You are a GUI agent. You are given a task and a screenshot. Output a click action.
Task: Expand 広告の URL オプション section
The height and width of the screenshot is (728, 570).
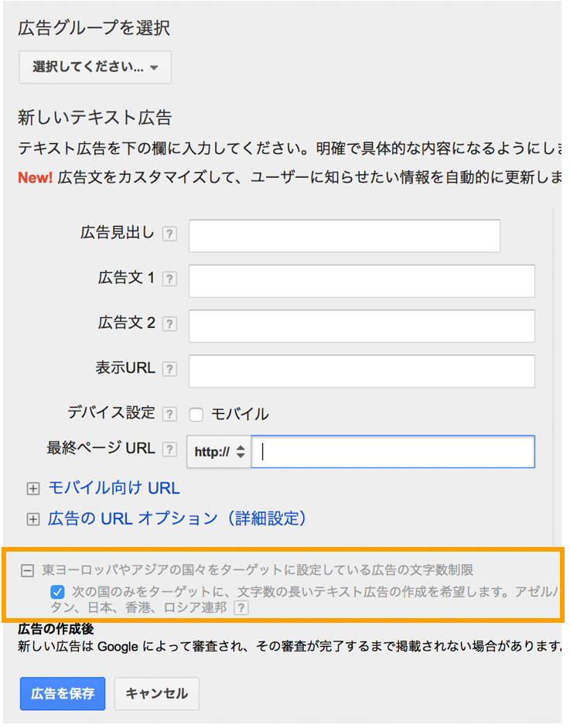[32, 519]
